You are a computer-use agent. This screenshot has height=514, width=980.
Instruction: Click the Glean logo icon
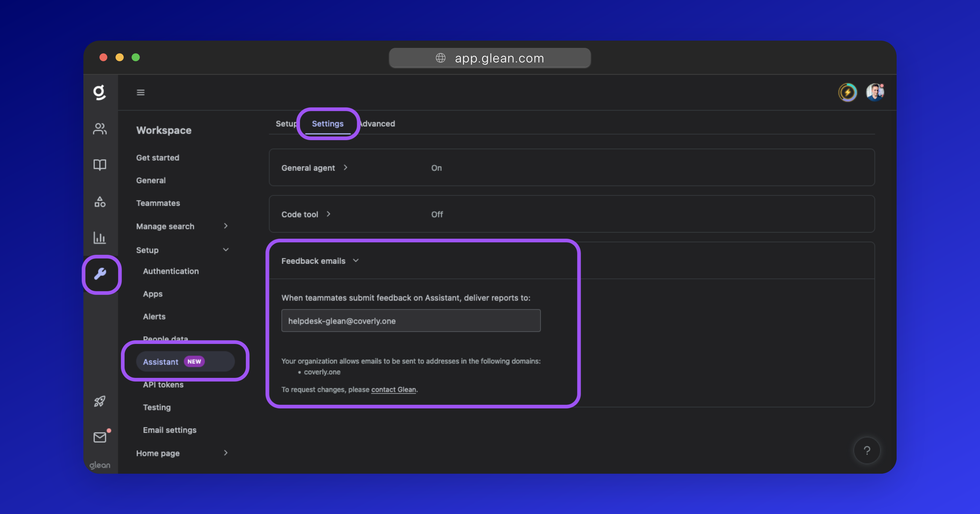point(99,92)
